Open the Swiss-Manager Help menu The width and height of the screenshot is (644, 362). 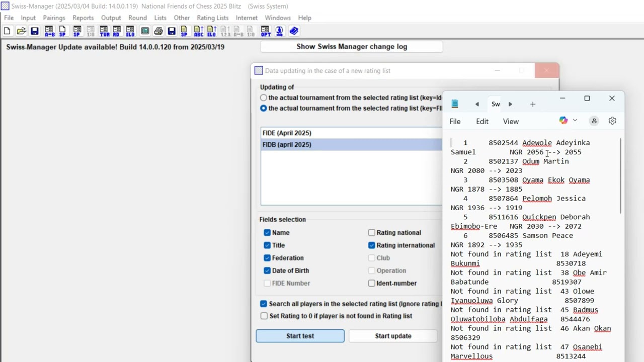tap(304, 18)
